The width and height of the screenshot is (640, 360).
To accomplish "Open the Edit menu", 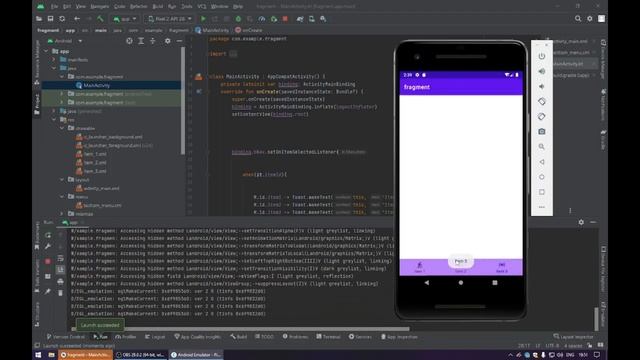I will tap(67, 7).
